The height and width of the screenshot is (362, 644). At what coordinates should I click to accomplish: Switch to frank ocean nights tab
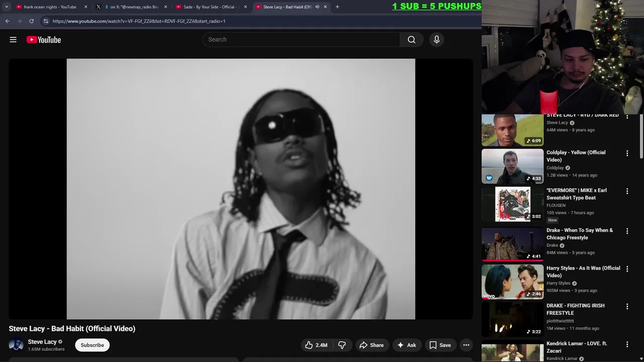(50, 7)
